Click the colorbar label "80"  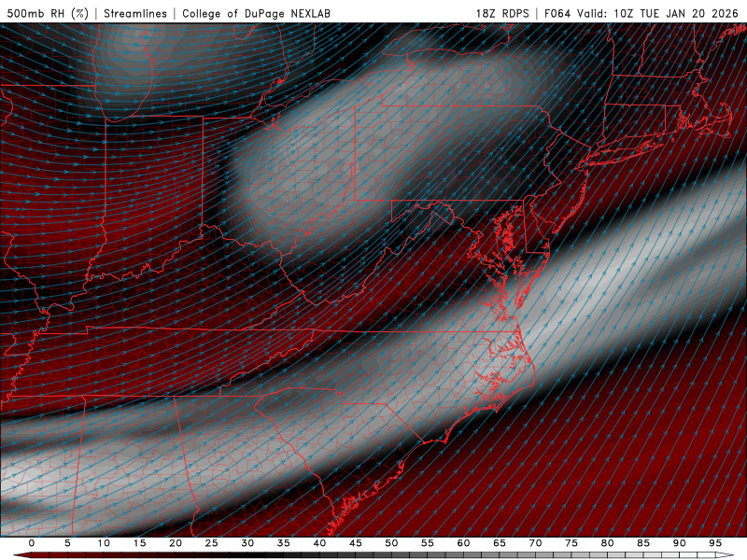[x=607, y=543]
